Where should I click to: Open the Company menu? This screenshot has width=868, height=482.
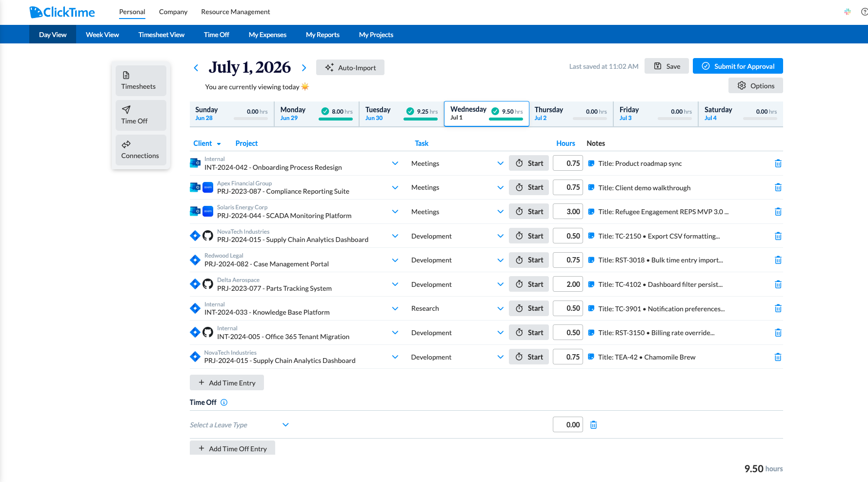click(173, 12)
